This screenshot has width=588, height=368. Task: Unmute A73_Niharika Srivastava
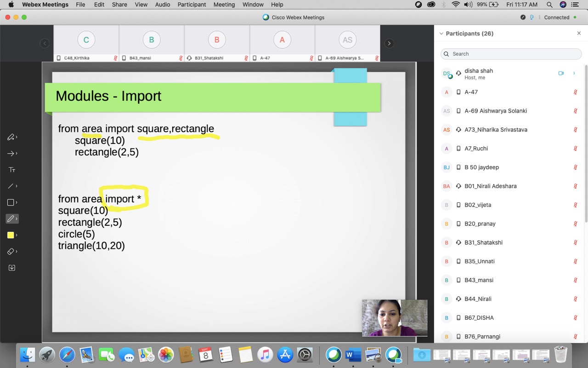(575, 130)
